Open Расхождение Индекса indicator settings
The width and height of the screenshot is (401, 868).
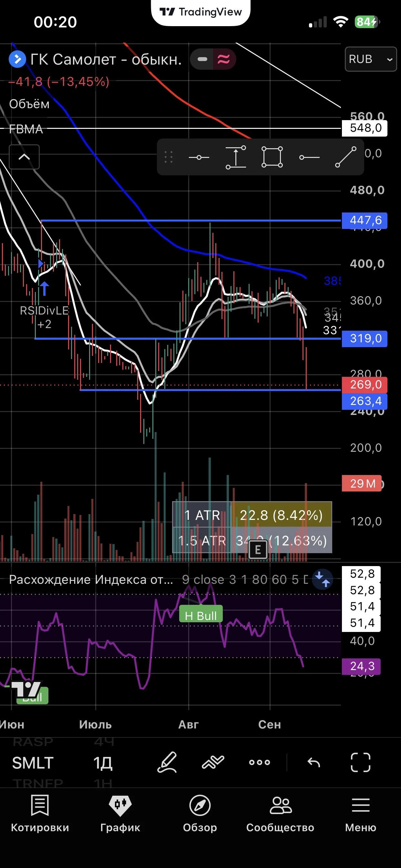(91, 579)
